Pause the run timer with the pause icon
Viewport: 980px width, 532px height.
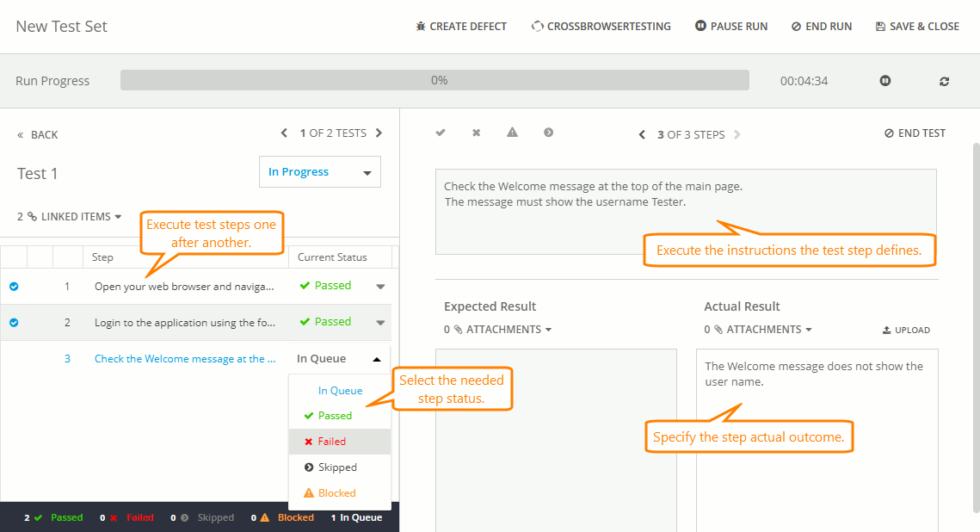(x=884, y=80)
